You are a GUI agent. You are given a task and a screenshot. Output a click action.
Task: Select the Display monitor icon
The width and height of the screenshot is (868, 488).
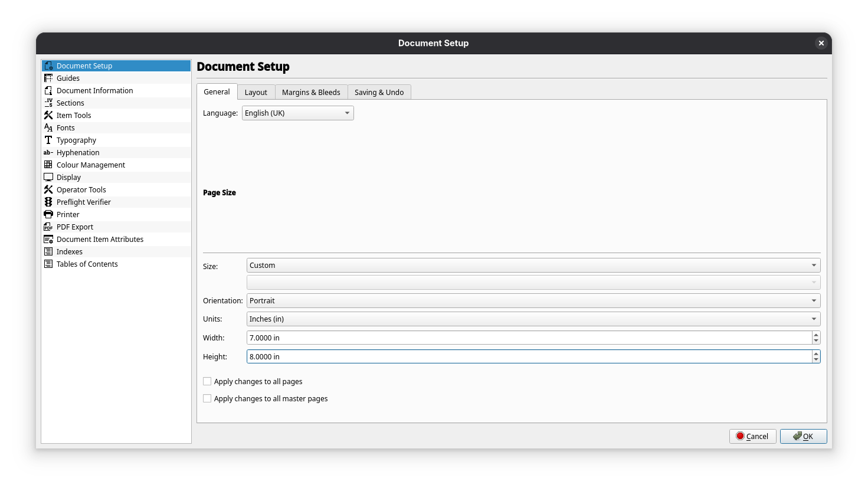point(48,177)
